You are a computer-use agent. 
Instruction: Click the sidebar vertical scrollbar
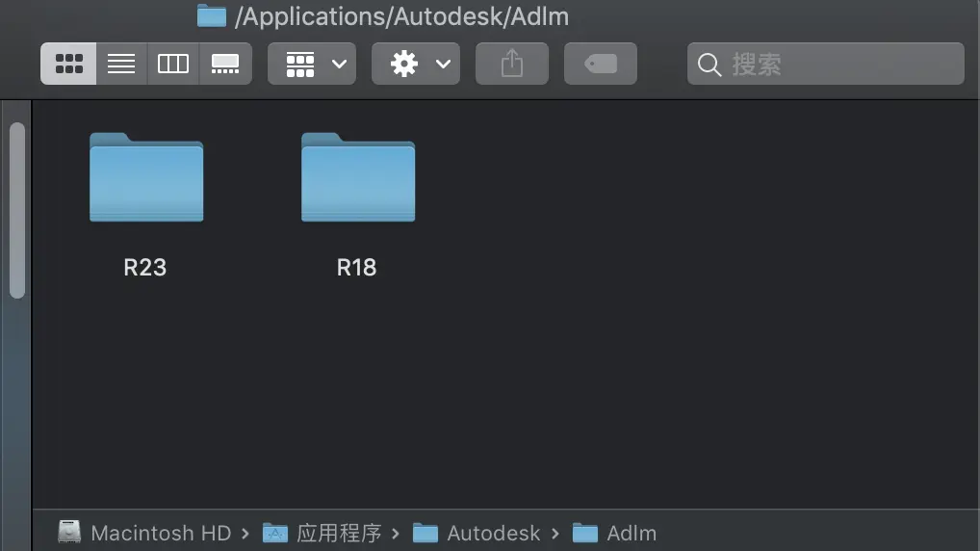[17, 210]
